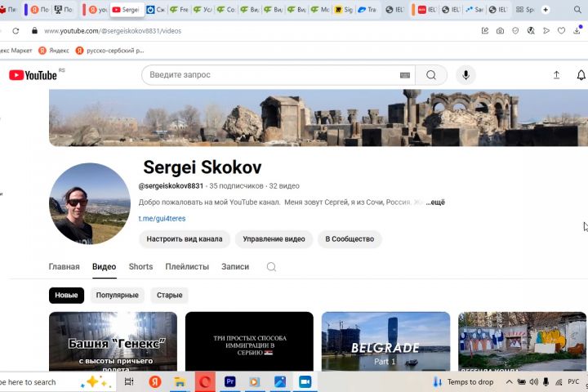
Task: Switch to the 'Tra' browser tab
Action: (x=367, y=10)
